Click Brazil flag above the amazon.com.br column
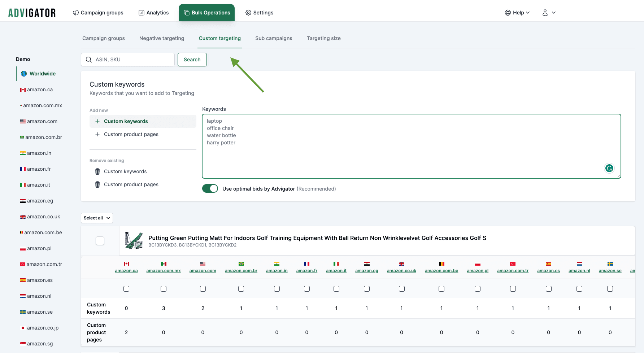644x353 pixels. coord(241,263)
